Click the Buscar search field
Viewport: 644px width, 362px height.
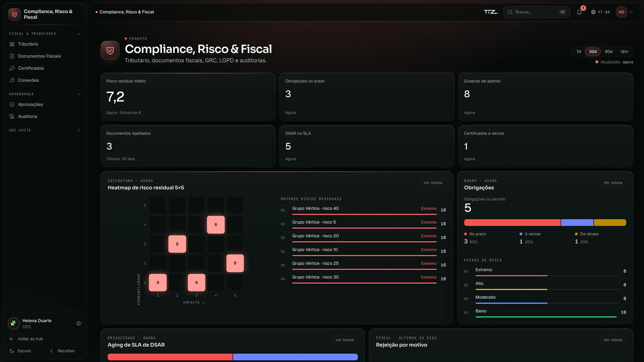pyautogui.click(x=537, y=12)
